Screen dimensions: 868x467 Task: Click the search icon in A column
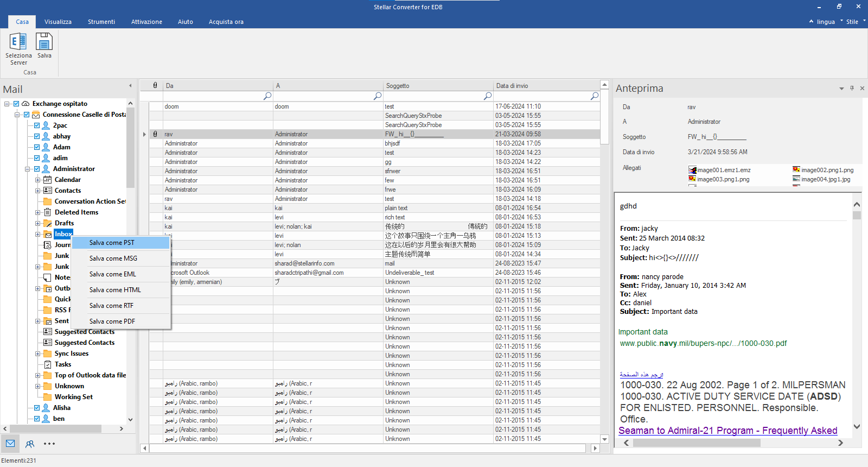pyautogui.click(x=378, y=96)
